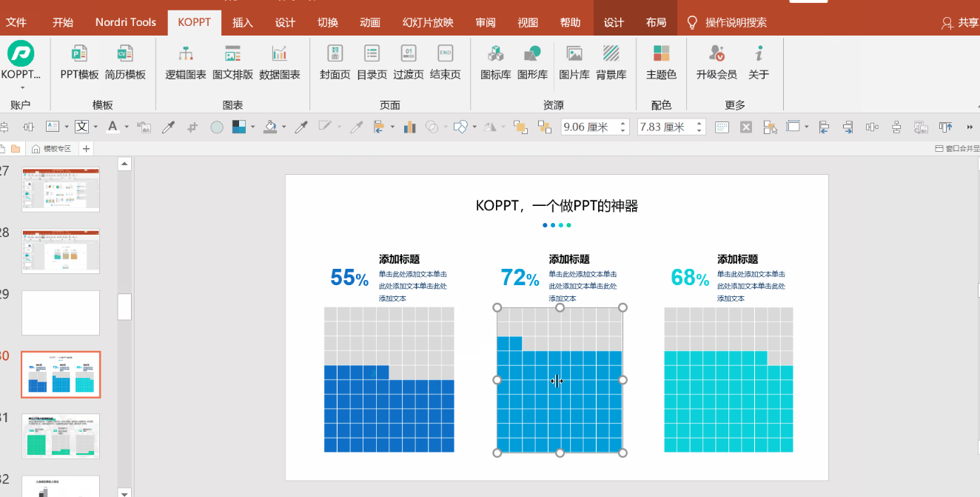Insert a 过渡页 transition page
The height and width of the screenshot is (497, 980).
pyautogui.click(x=409, y=61)
